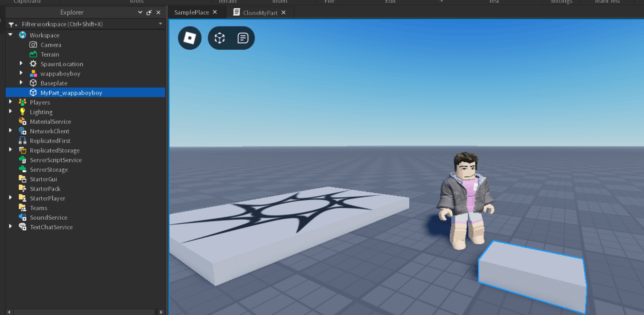Click the Camera icon in Explorer
This screenshot has width=644, height=315.
(x=33, y=45)
